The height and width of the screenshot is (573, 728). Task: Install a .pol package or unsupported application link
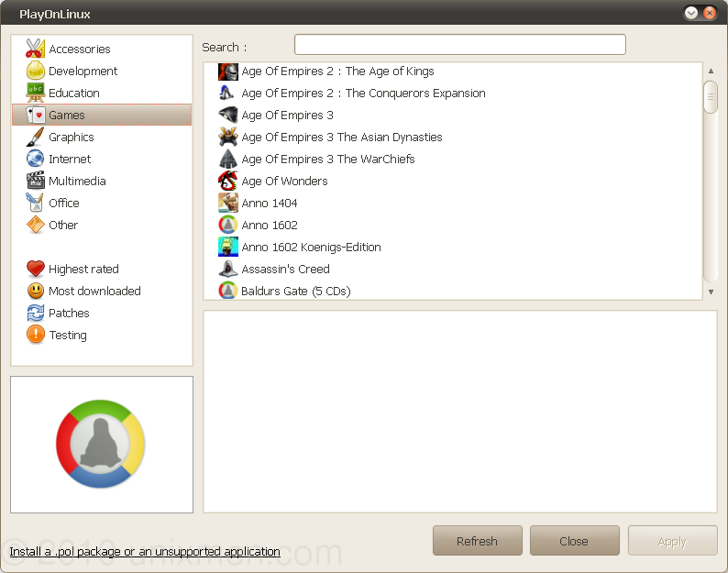pos(145,551)
